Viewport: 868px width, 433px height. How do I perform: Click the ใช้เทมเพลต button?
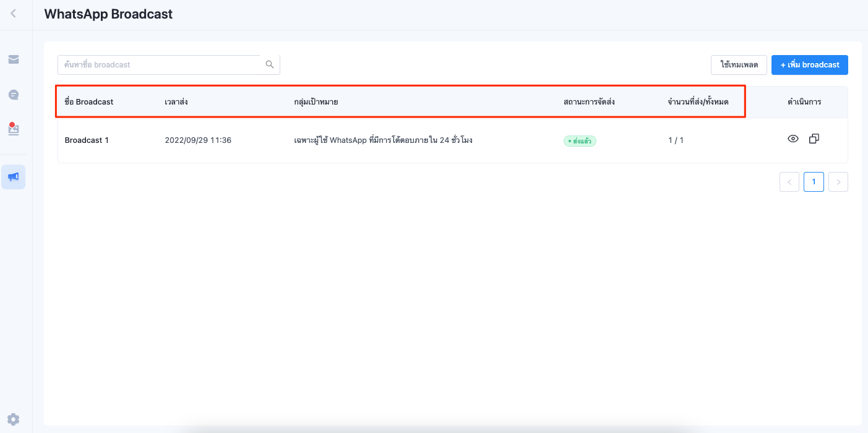pos(739,64)
